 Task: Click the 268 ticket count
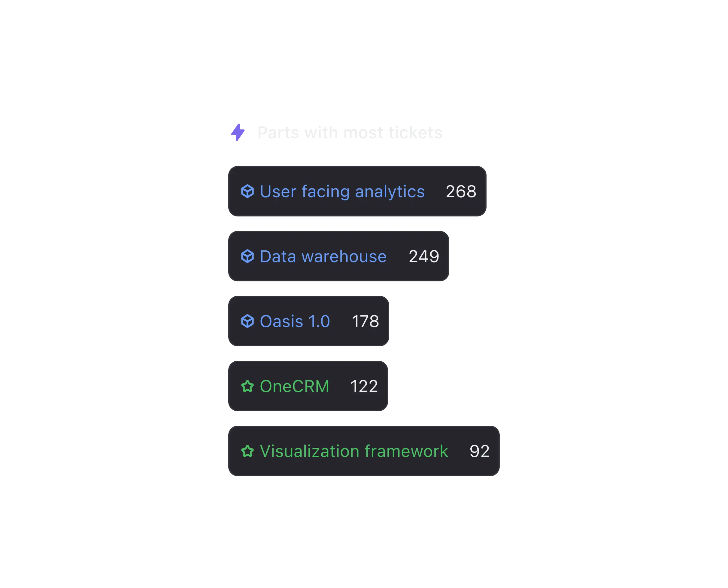pos(461,191)
